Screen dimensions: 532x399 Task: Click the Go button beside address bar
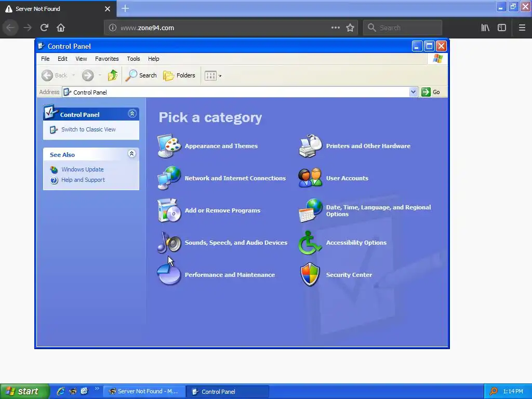[x=431, y=92]
